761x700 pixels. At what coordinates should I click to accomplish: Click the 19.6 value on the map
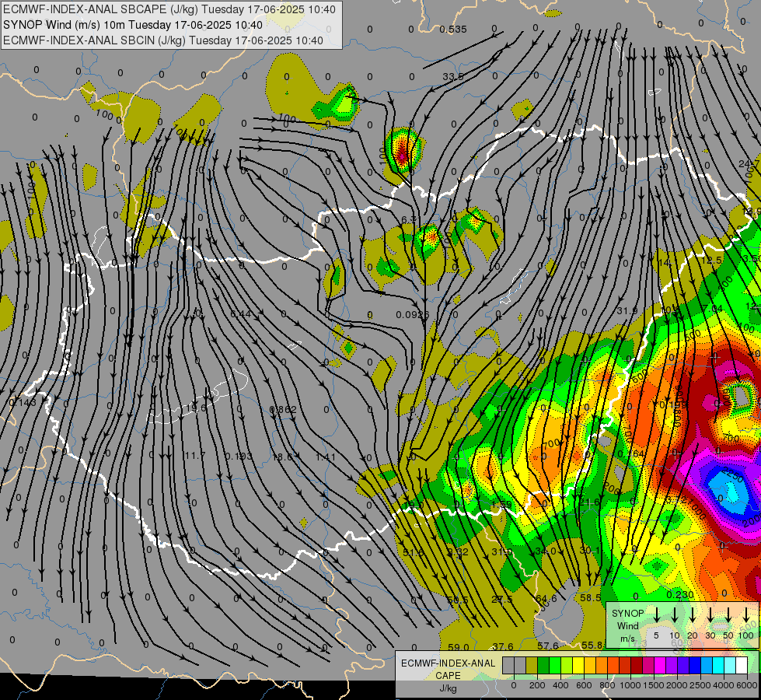click(x=196, y=408)
